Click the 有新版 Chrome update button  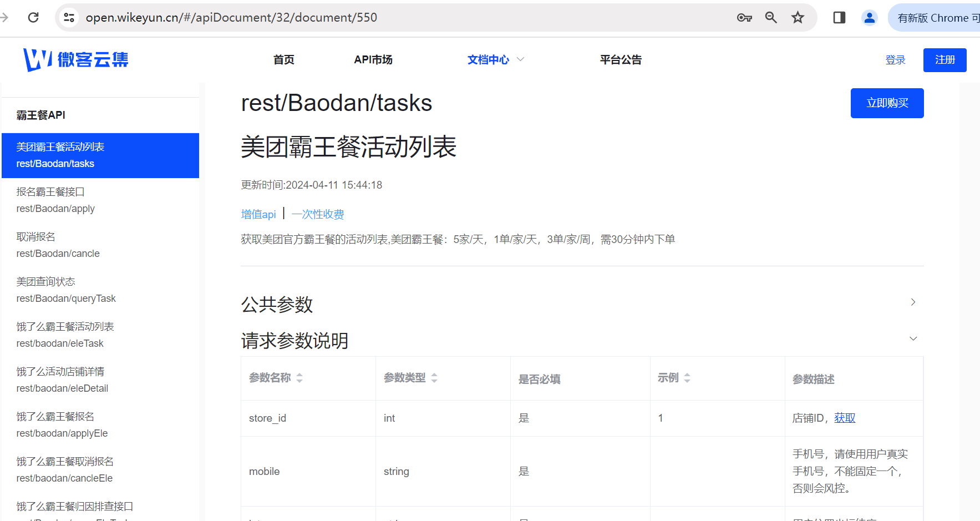936,18
